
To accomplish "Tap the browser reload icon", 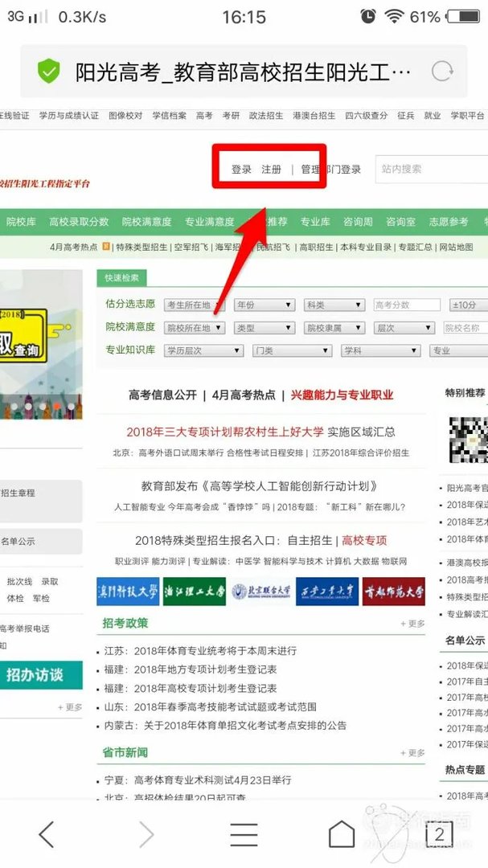I will [x=442, y=72].
